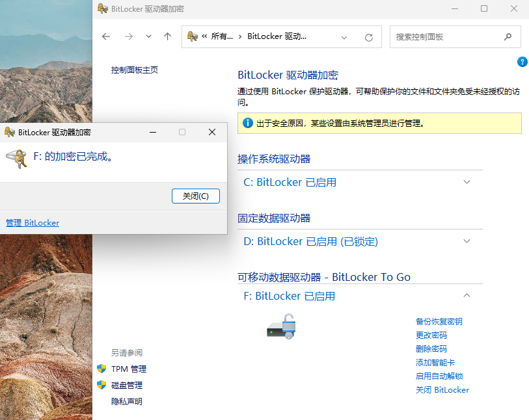Click the 搜索控制面板 search field
This screenshot has width=529, height=420.
point(446,37)
